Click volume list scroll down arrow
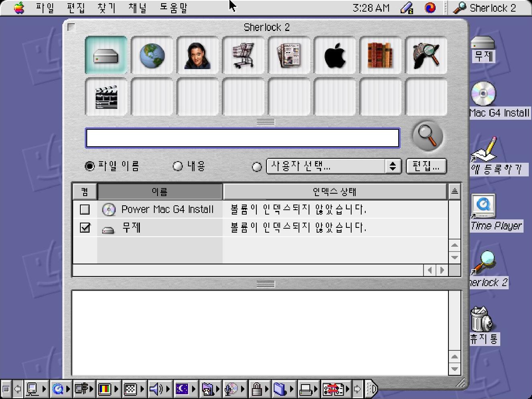Image resolution: width=532 pixels, height=399 pixels. [x=454, y=258]
